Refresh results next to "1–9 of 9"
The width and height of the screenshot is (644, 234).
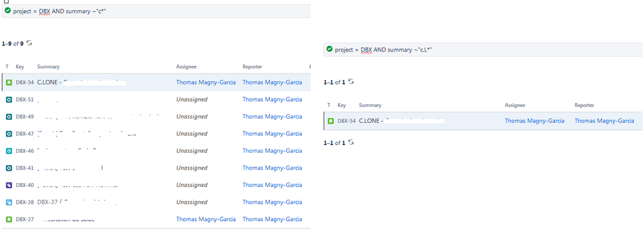tap(29, 43)
